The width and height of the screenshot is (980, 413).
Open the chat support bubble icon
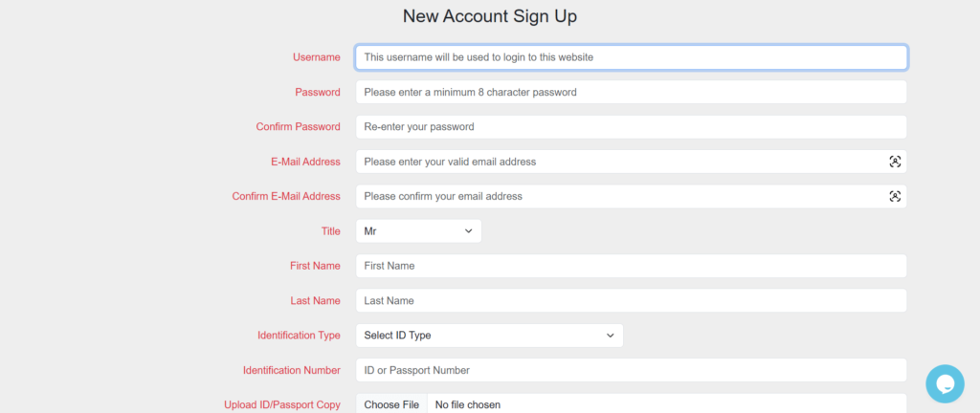tap(945, 383)
